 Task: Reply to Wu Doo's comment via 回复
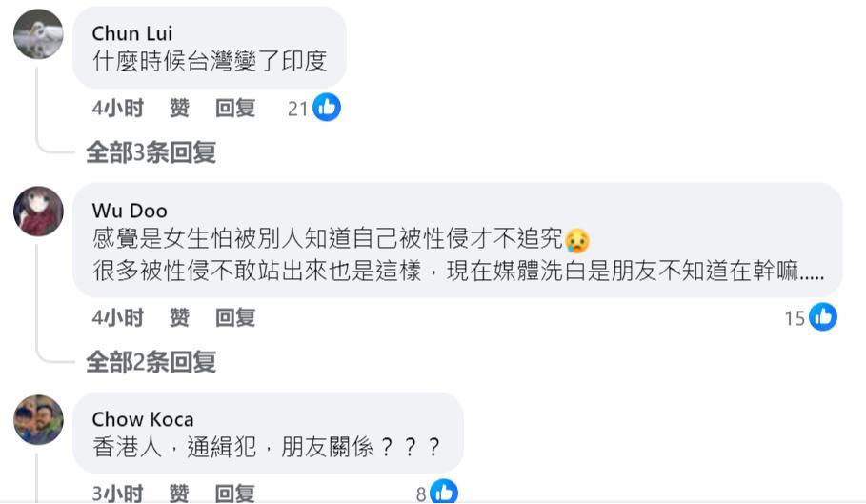coord(235,318)
